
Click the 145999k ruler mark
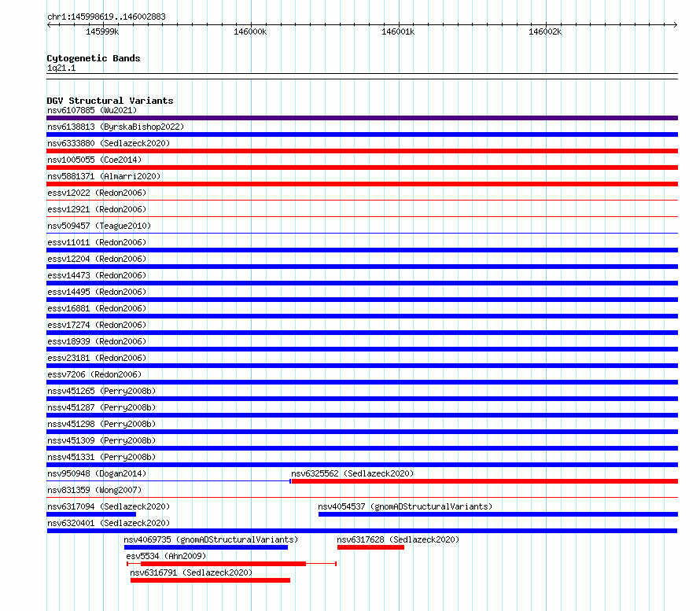click(102, 31)
